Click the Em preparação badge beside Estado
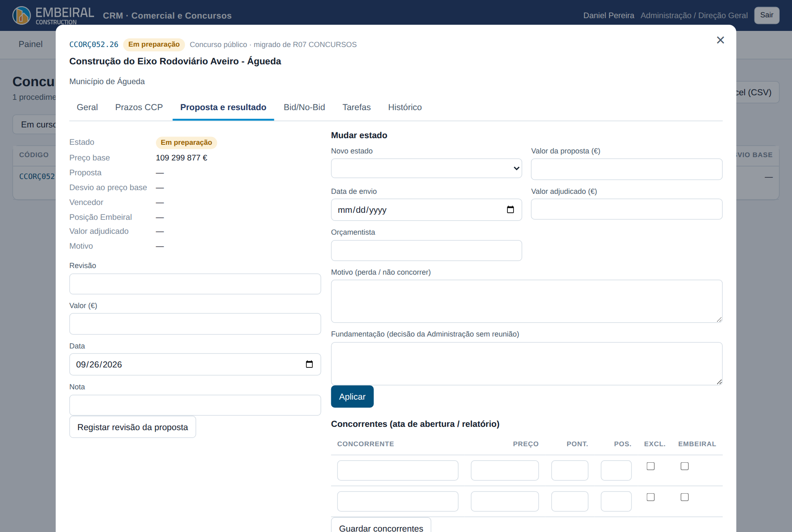This screenshot has height=532, width=792. click(x=186, y=142)
